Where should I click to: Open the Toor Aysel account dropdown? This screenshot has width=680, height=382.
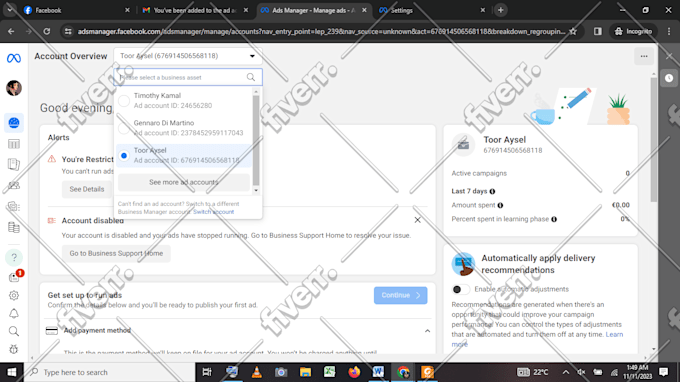click(188, 56)
